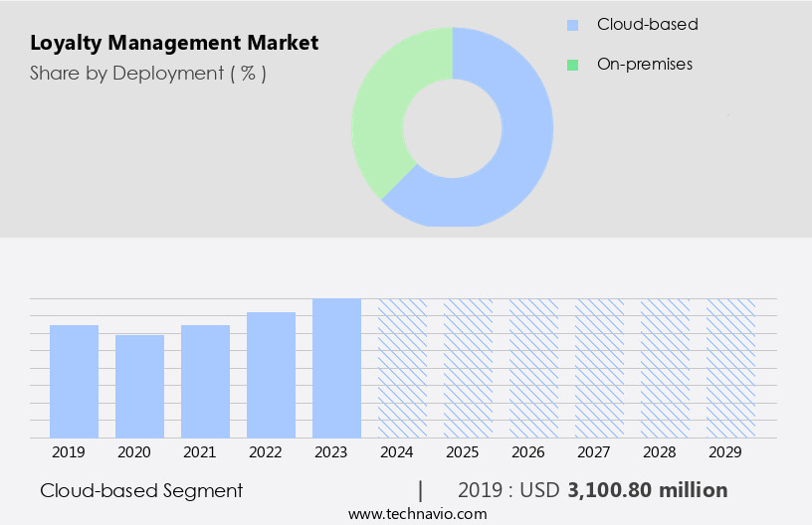Click the Loyalty Management Market title
The image size is (812, 525).
click(x=174, y=43)
